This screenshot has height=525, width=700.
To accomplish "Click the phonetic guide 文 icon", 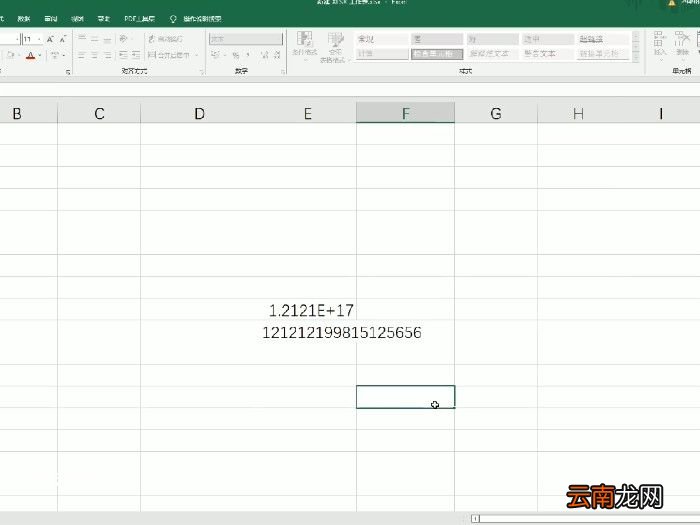I will pyautogui.click(x=55, y=55).
